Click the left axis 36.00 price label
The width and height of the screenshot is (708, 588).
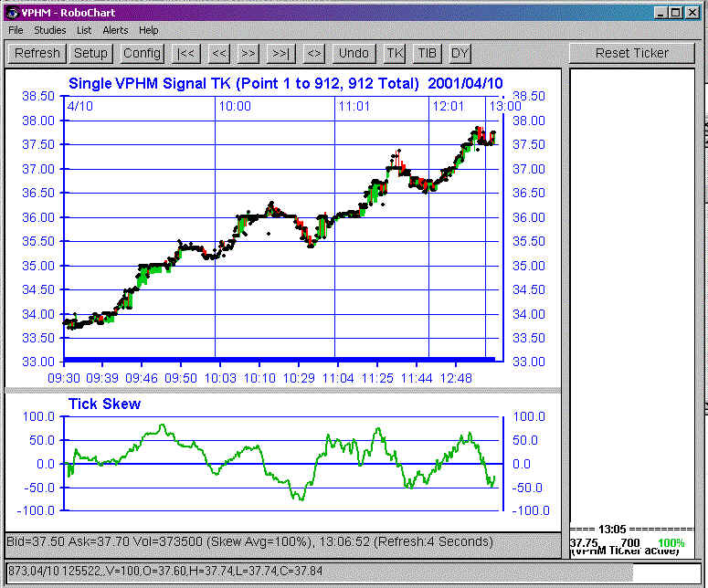click(x=38, y=217)
